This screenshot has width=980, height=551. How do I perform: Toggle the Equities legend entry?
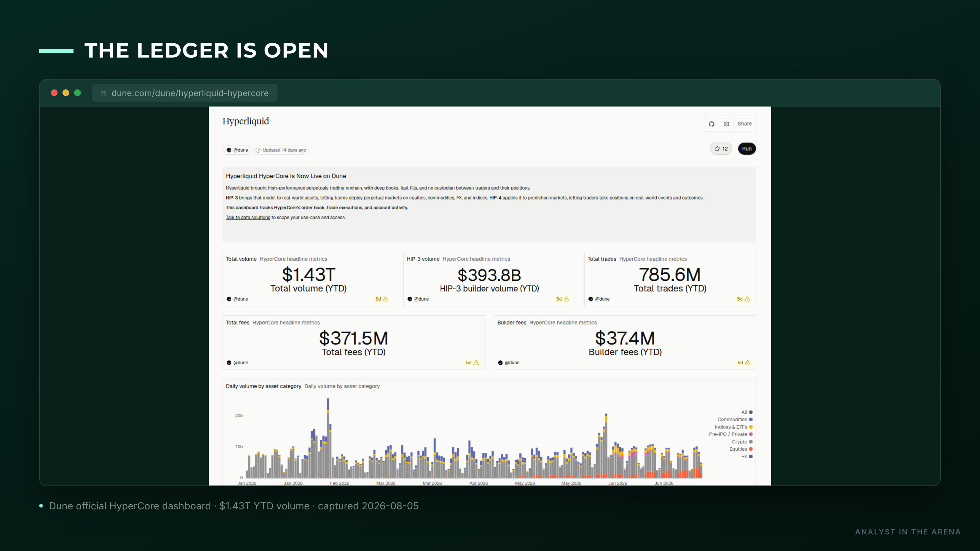tap(741, 449)
